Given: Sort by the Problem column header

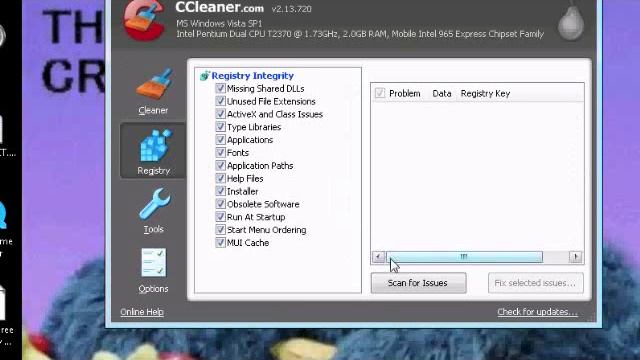Looking at the screenshot, I should (404, 93).
